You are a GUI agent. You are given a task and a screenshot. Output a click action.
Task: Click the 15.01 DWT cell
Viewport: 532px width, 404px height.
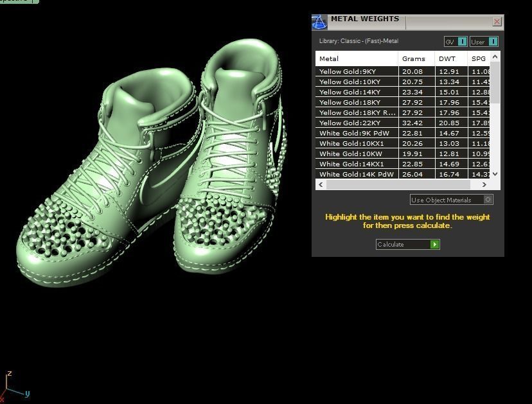(451, 92)
